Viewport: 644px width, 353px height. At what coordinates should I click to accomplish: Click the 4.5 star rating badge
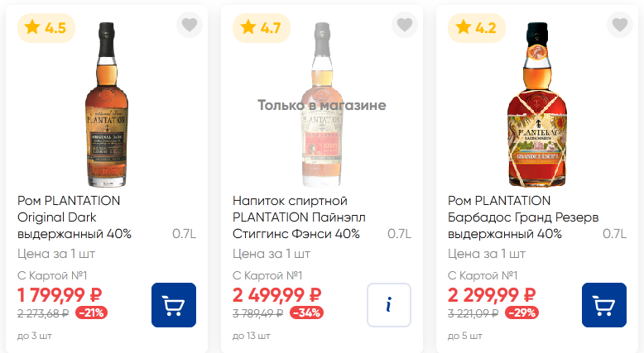pos(46,27)
